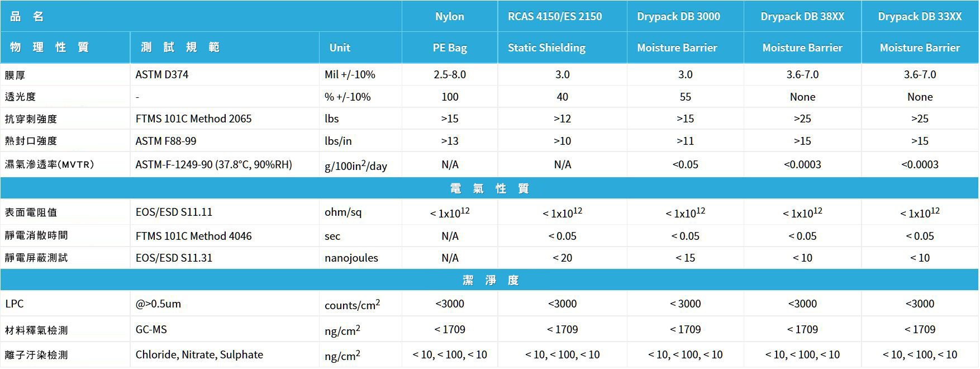
Task: Click the Drypack DB 33XX header
Action: click(x=920, y=16)
